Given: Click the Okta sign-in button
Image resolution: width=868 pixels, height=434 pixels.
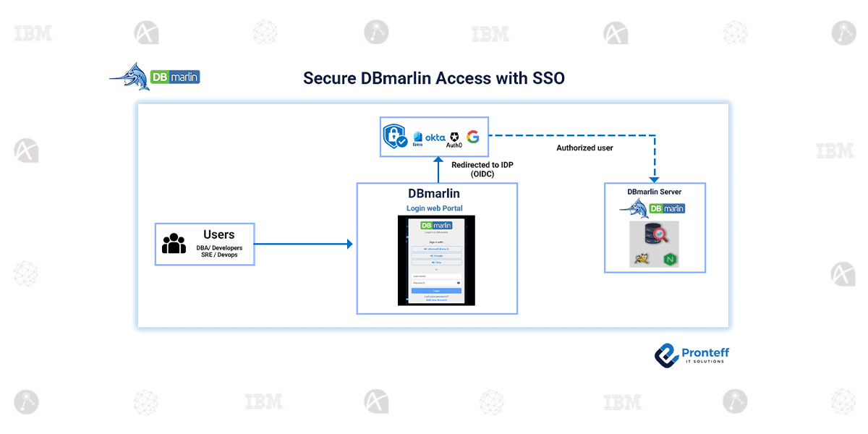Looking at the screenshot, I should click(436, 263).
